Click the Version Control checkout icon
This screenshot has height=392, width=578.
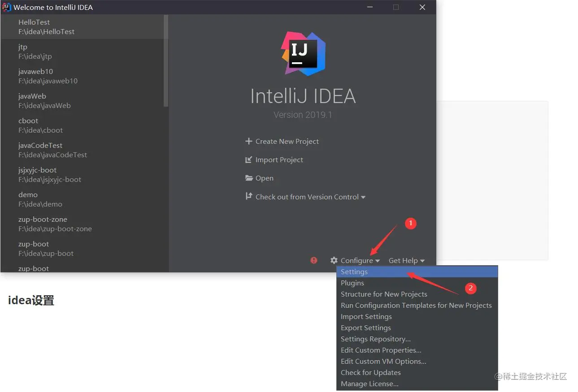point(249,196)
